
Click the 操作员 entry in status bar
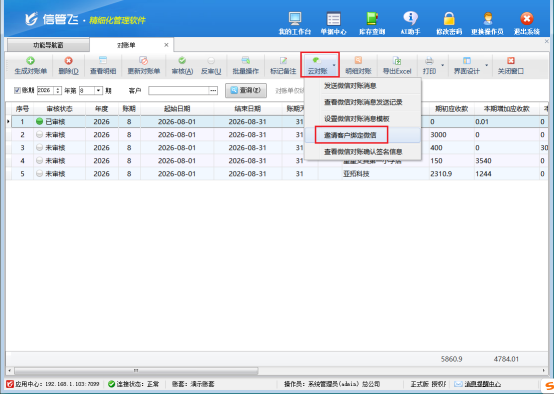(x=332, y=384)
